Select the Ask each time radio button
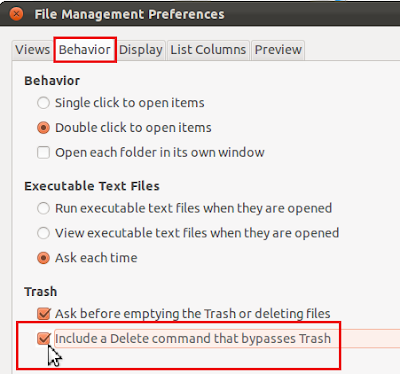 [43, 258]
